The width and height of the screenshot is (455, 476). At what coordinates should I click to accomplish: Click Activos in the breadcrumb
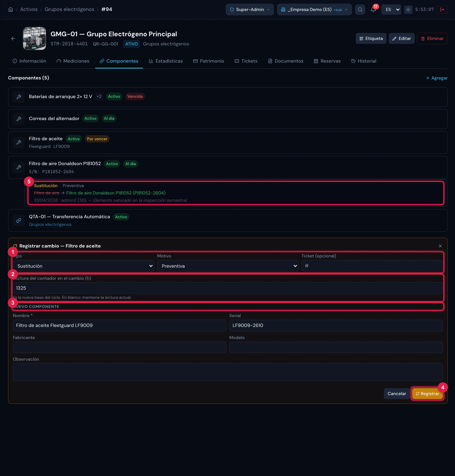[29, 10]
